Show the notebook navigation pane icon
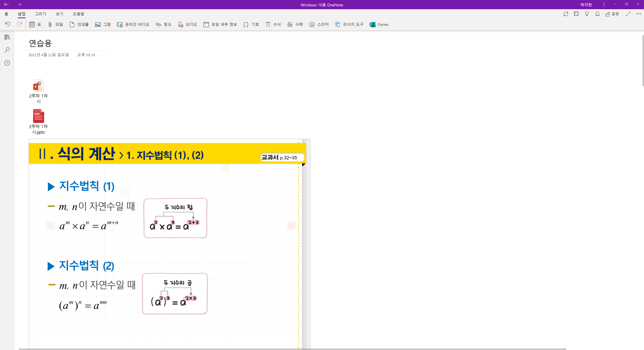This screenshot has height=350, width=644. pos(7,37)
